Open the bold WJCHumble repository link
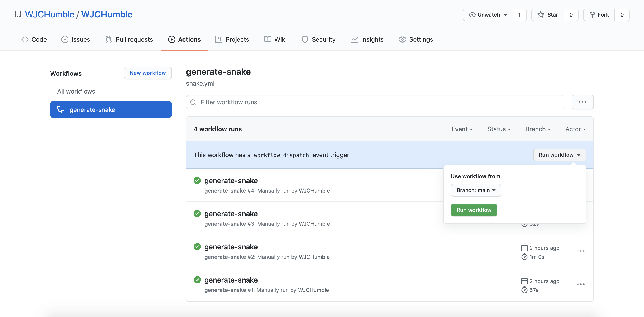The width and height of the screenshot is (644, 317). (107, 15)
